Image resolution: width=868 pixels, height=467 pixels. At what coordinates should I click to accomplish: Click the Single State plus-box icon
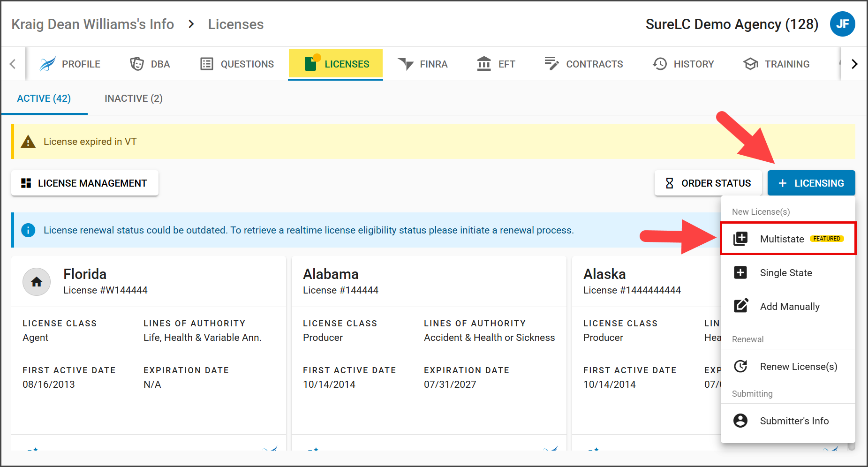(740, 272)
